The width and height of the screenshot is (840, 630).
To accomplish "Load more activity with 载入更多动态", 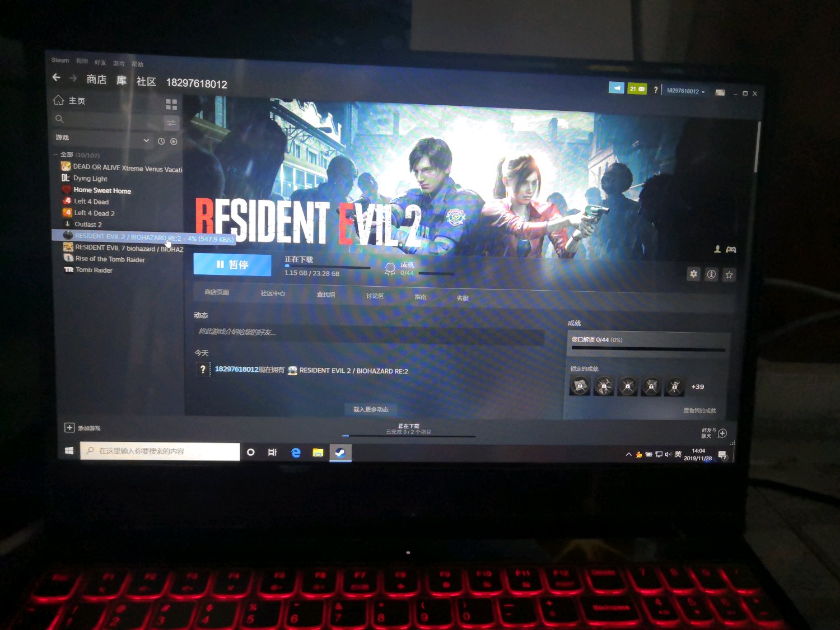I will click(371, 409).
